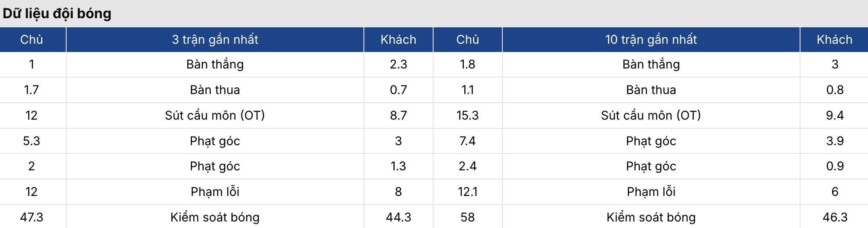Click the 0.9 value in Khách column
Image resolution: width=868 pixels, height=228 pixels.
(x=835, y=166)
